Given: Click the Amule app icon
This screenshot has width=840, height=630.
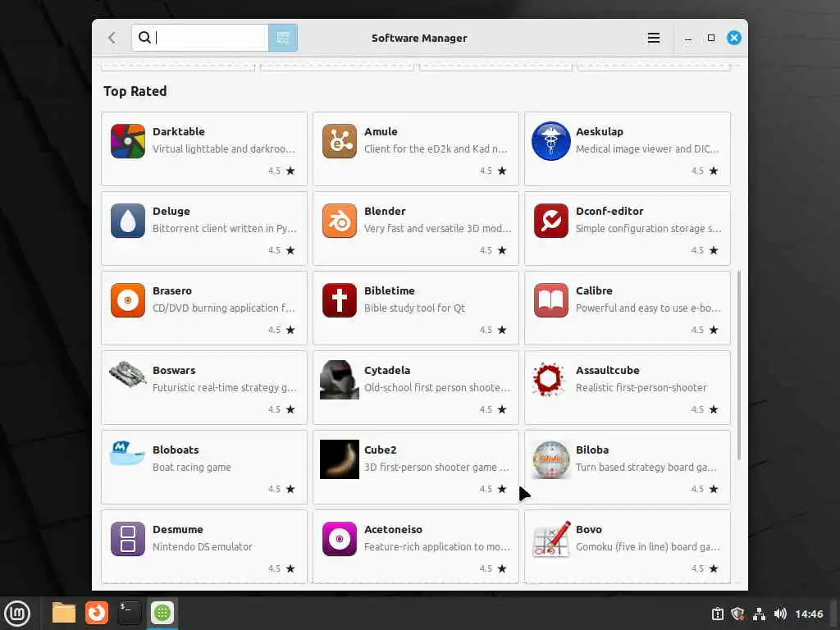Looking at the screenshot, I should point(339,141).
